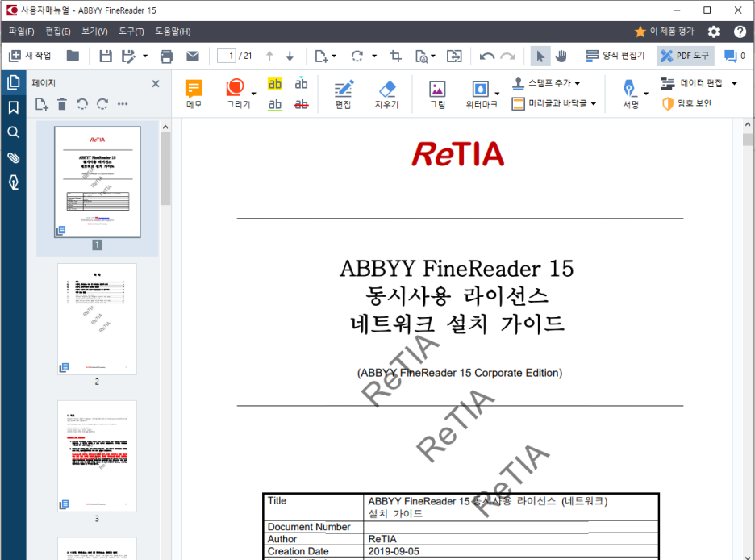The height and width of the screenshot is (560, 755).
Task: Open the rotate pages dropdown arrow
Action: (x=374, y=56)
